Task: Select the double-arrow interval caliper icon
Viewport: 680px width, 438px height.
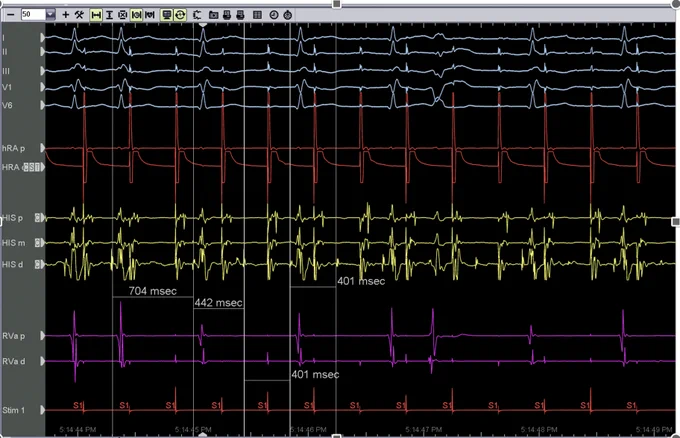Action: pos(150,15)
